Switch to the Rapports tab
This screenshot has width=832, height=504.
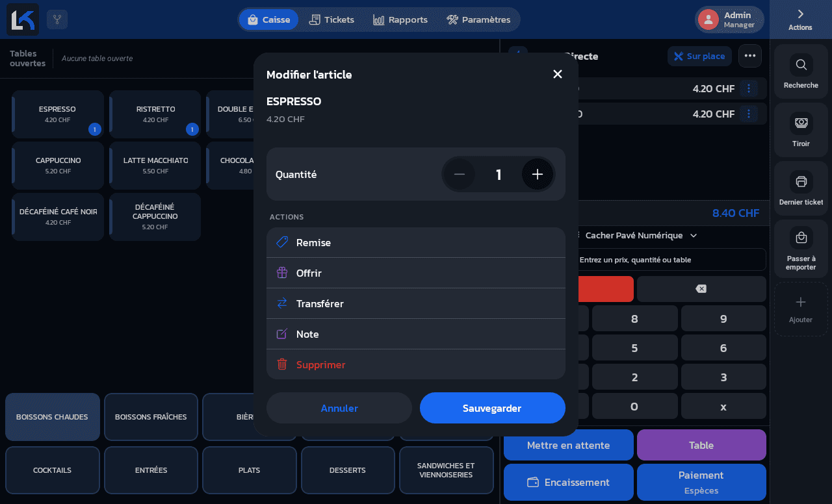click(400, 19)
